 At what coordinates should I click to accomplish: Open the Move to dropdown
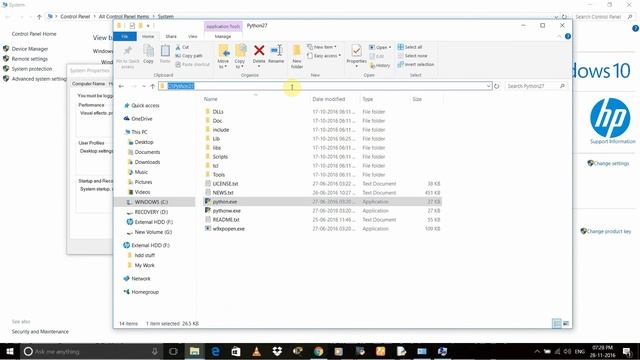[x=223, y=56]
